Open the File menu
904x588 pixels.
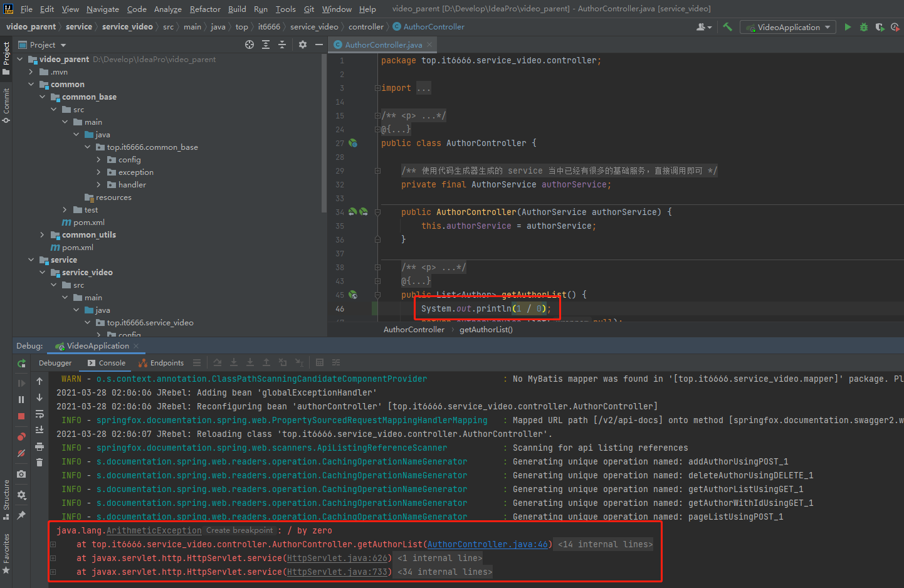coord(26,9)
